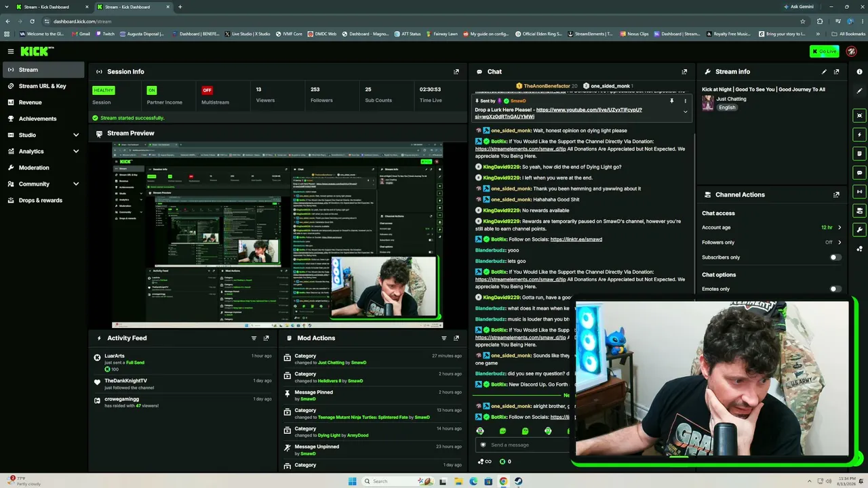868x488 pixels.
Task: Open the pinned message options menu
Action: click(685, 101)
